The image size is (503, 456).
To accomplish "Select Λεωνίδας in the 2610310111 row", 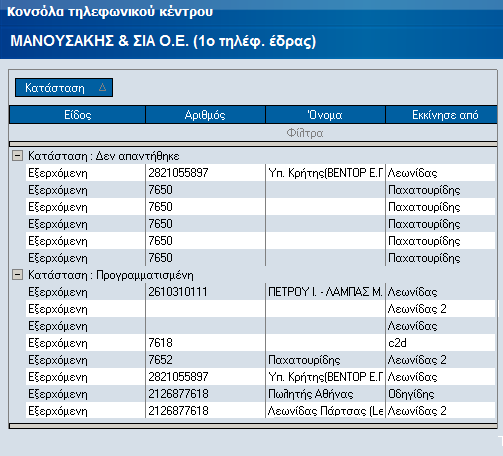I will 440,292.
